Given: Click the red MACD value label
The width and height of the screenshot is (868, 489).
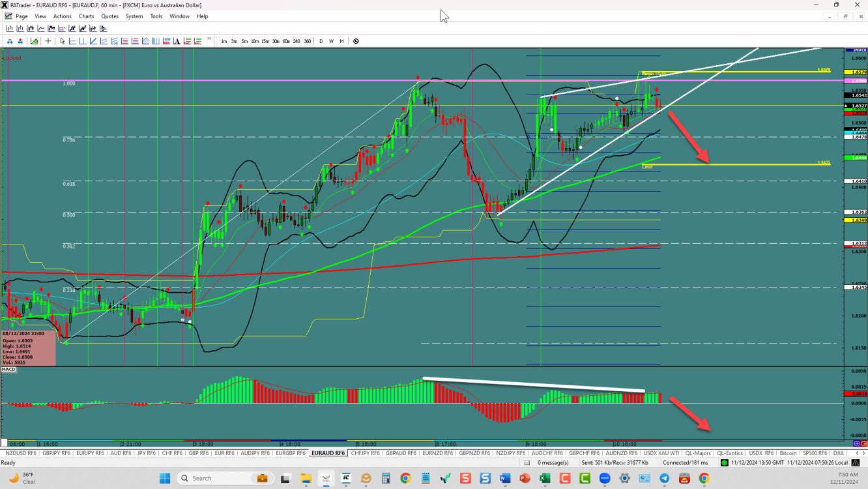Looking at the screenshot, I should click(x=856, y=394).
